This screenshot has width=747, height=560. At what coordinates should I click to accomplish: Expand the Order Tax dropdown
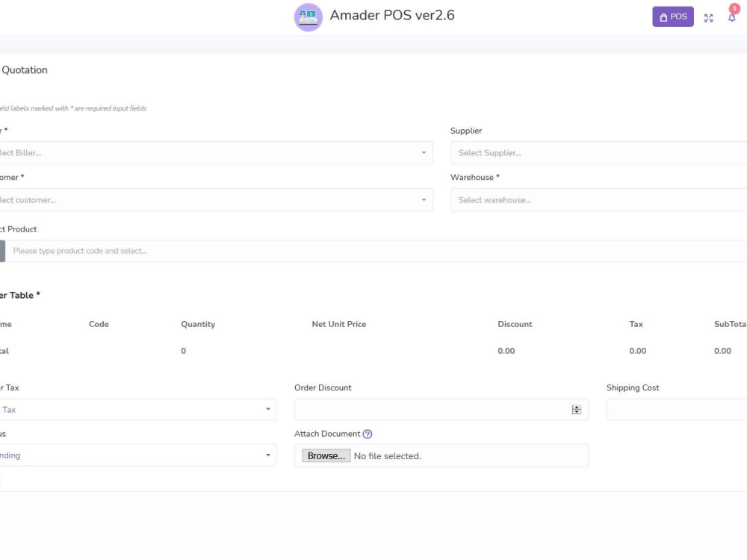pyautogui.click(x=138, y=409)
